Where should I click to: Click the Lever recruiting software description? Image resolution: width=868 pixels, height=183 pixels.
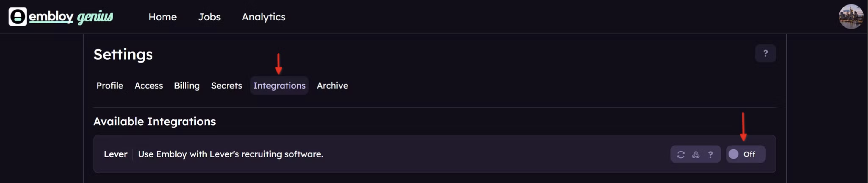pos(230,154)
